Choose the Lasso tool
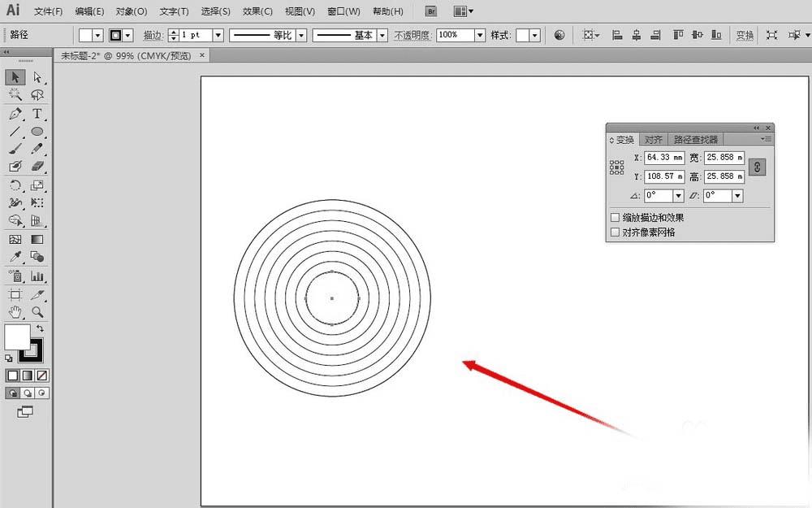 tap(37, 95)
